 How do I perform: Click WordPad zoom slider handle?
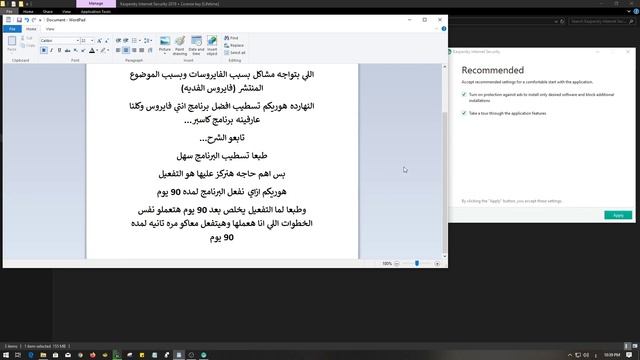click(x=417, y=264)
